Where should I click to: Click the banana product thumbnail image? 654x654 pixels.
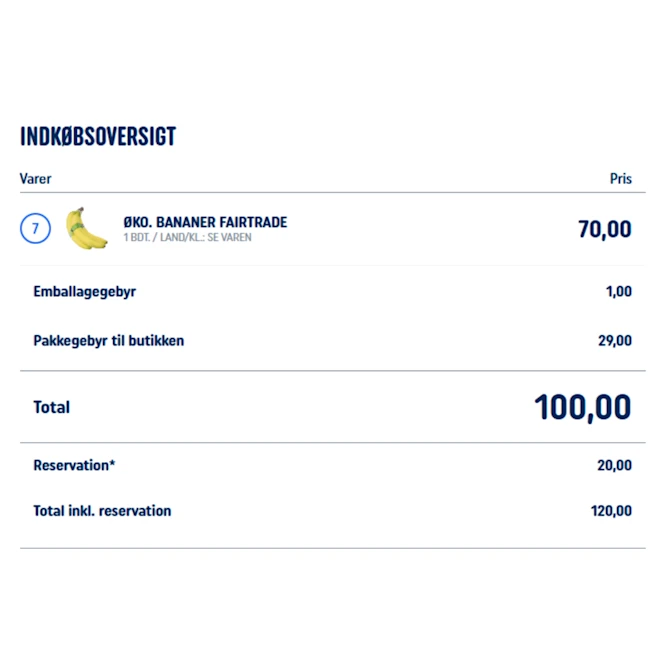(86, 229)
